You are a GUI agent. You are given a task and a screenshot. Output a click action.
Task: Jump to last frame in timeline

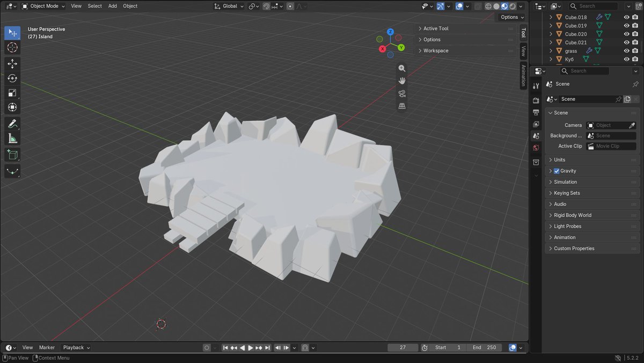click(267, 347)
